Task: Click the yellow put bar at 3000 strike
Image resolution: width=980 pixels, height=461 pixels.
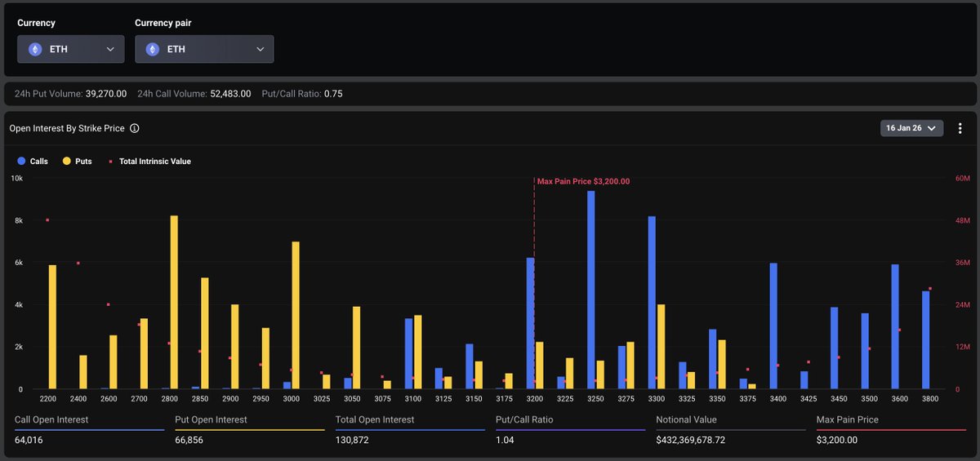Action: [x=296, y=315]
